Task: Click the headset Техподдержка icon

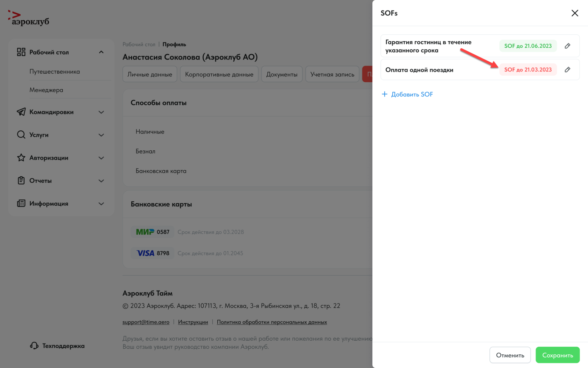Action: [x=34, y=346]
